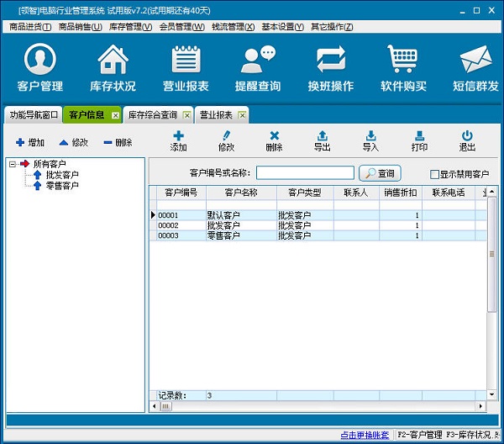
Task: Click the 查询 search button
Action: [x=380, y=173]
